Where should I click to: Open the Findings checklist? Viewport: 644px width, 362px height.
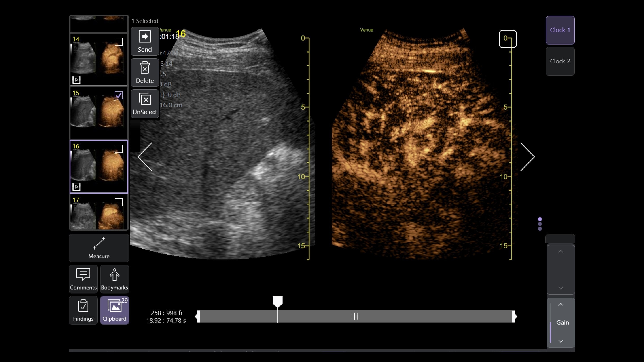click(83, 310)
